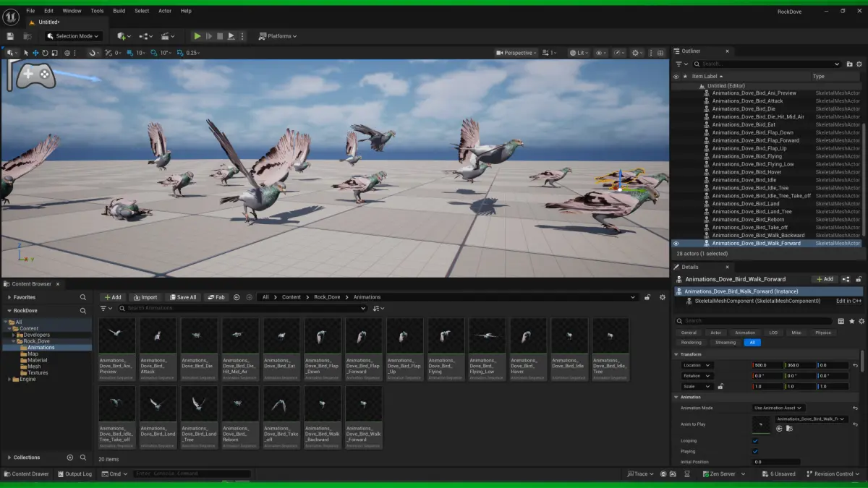
Task: Open Details property matrix table icon
Action: click(x=841, y=321)
